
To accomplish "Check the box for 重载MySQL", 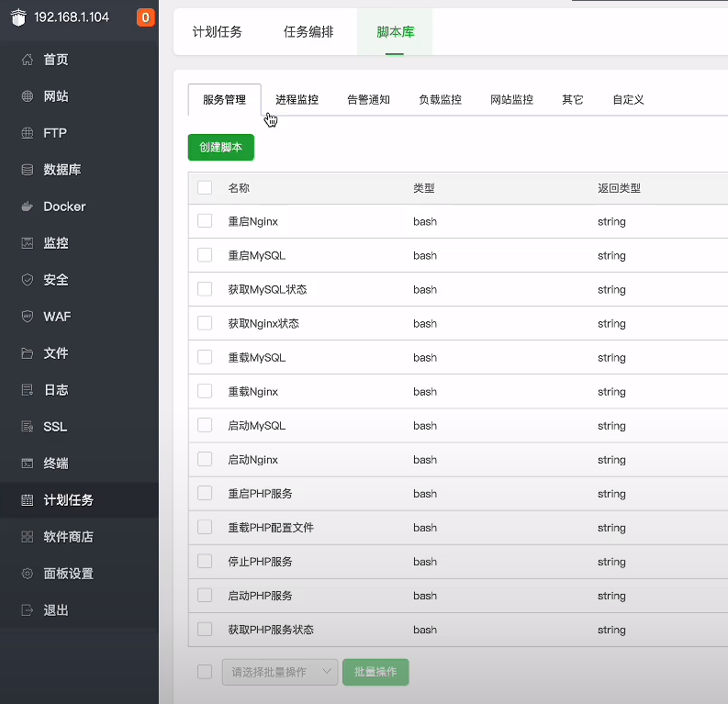I will (x=205, y=357).
